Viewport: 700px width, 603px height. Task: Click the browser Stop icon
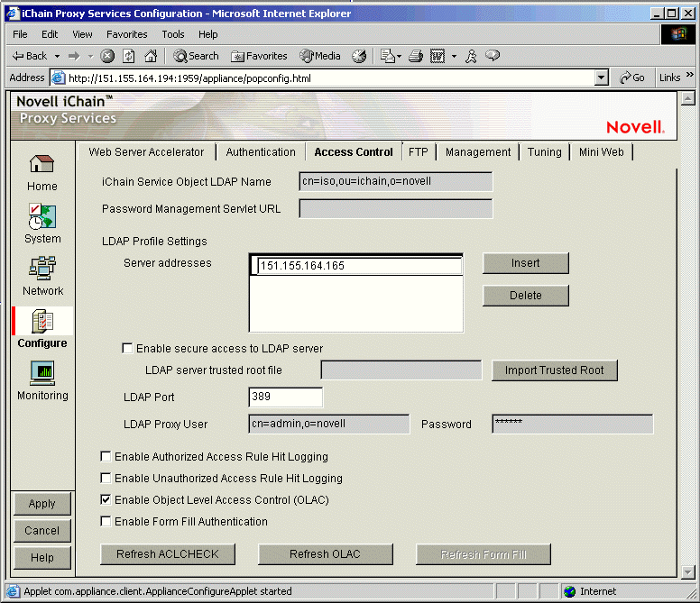107,56
